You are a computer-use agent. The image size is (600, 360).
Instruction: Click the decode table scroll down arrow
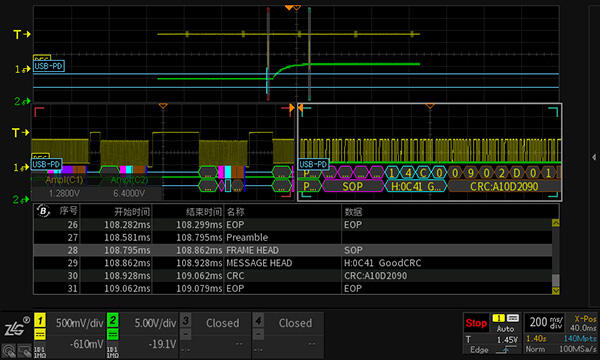pos(556,291)
